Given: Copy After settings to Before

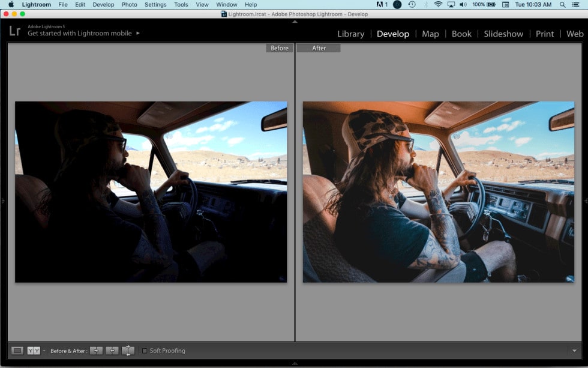Looking at the screenshot, I should (112, 351).
